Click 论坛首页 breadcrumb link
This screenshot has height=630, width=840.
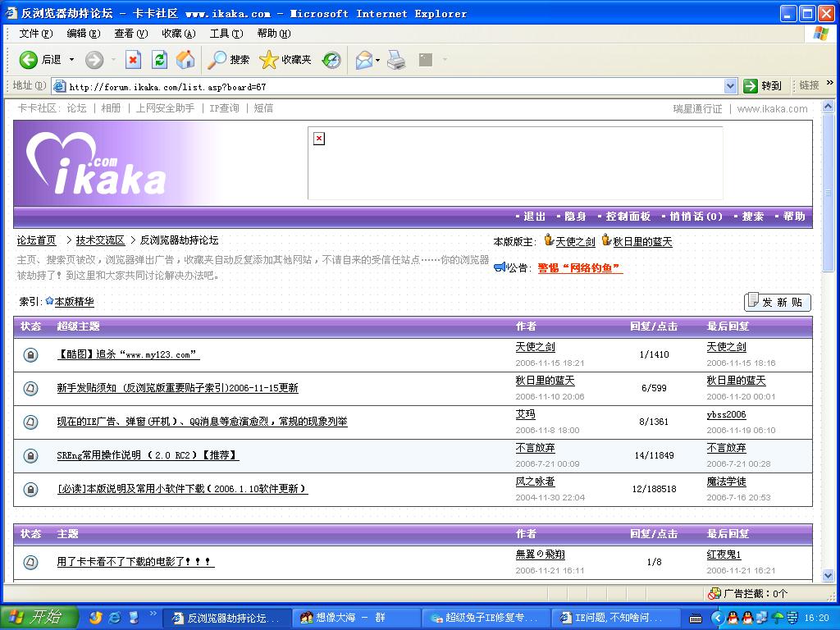[x=36, y=240]
